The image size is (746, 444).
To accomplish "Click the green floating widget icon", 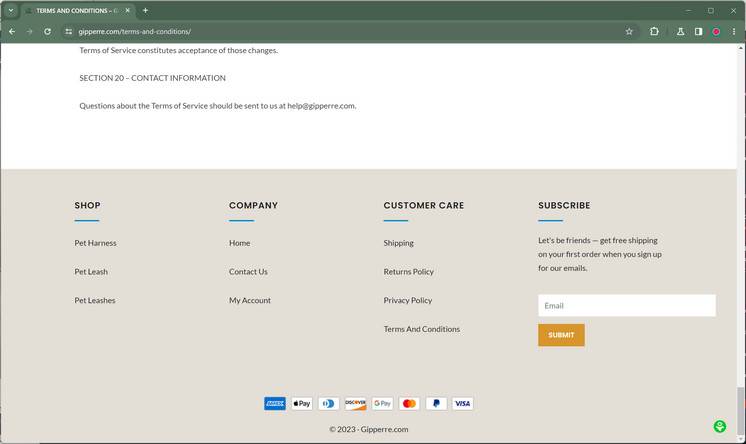I will [x=720, y=426].
